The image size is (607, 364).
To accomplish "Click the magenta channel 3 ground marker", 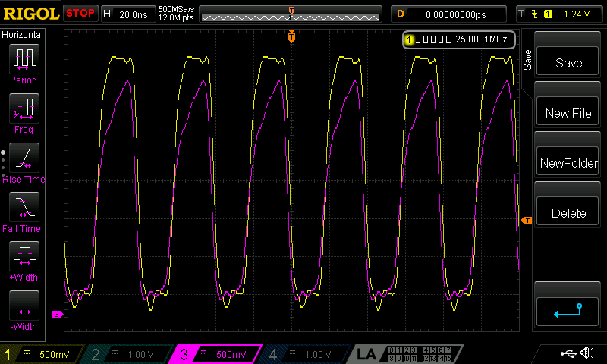I will [x=58, y=314].
